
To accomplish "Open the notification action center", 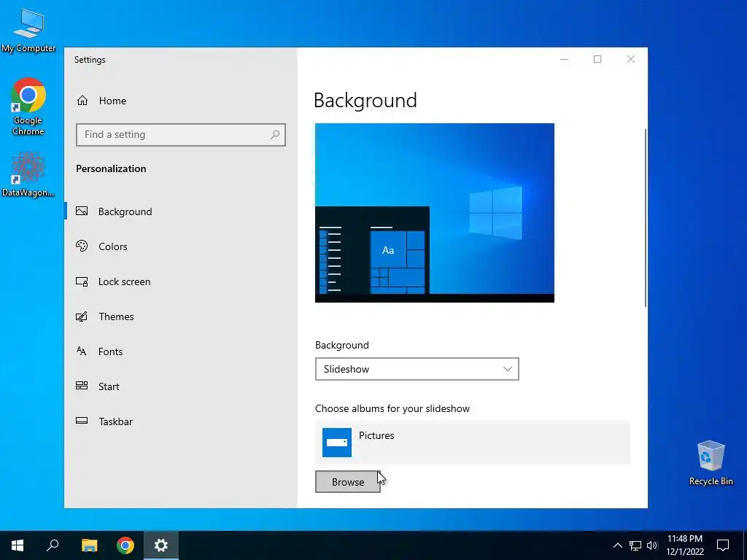I will coord(723,545).
